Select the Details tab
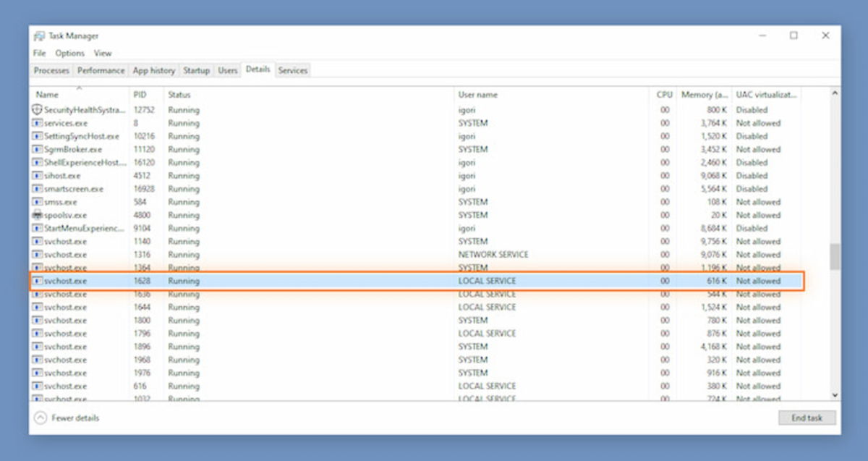868x461 pixels. tap(258, 69)
